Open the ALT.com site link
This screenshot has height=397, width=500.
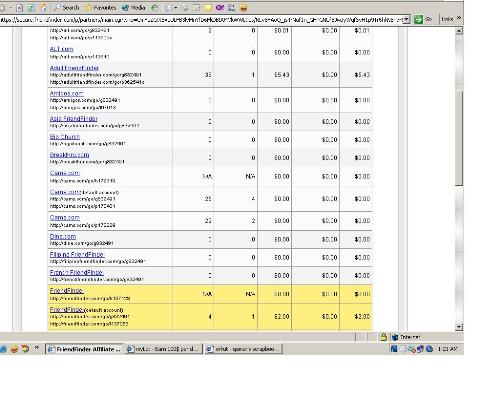click(61, 49)
